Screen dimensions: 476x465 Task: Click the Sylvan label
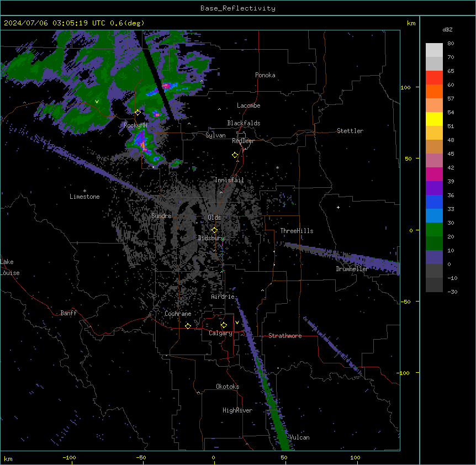[215, 135]
